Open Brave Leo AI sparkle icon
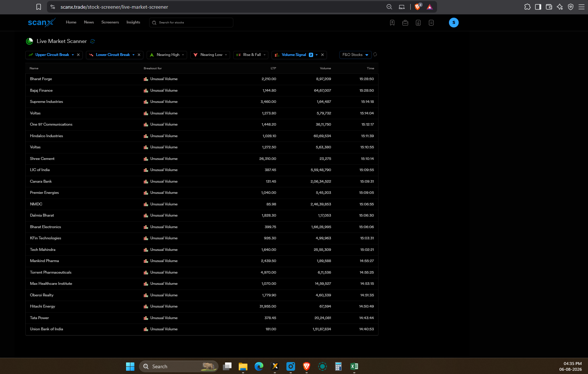This screenshot has height=374, width=588. (560, 7)
